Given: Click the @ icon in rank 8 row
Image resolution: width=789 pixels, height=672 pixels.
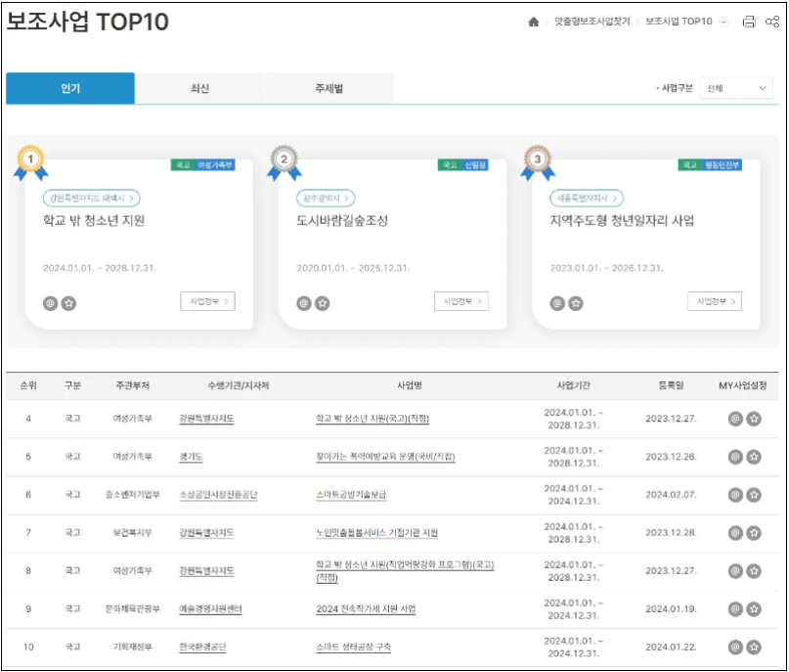Looking at the screenshot, I should pyautogui.click(x=735, y=571).
